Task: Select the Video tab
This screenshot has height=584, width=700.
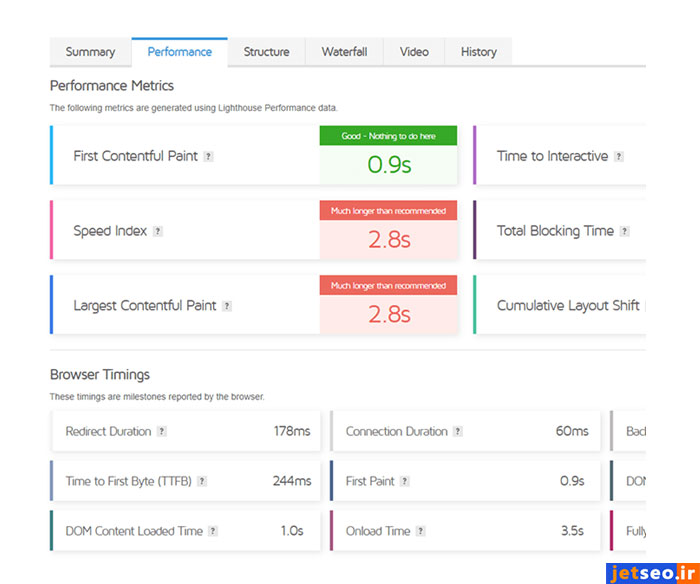Action: 414,52
